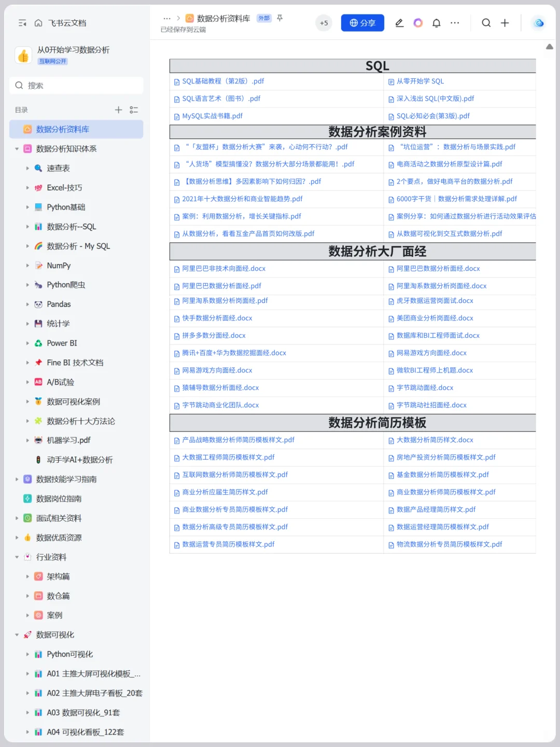The image size is (560, 747).
Task: Open 物流数据分析专员简历模板样文.pdf
Action: pos(449,544)
